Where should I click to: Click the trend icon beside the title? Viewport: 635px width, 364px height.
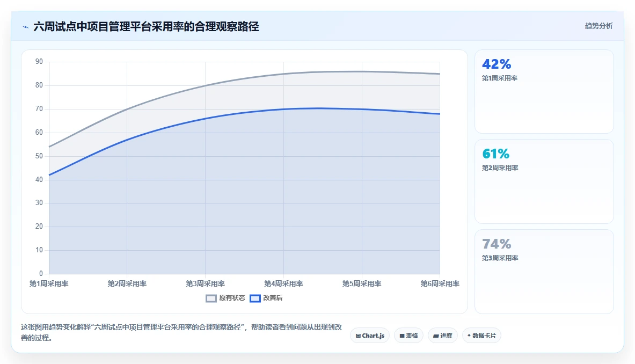(x=26, y=27)
